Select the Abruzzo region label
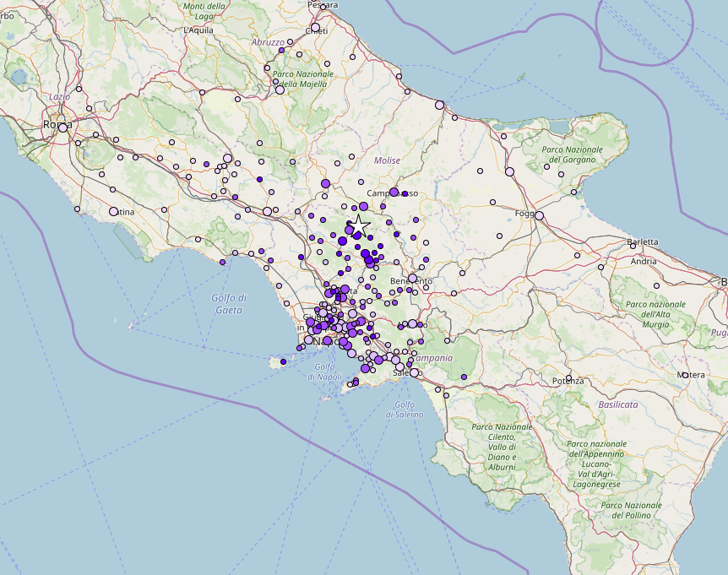The image size is (728, 575). (268, 42)
